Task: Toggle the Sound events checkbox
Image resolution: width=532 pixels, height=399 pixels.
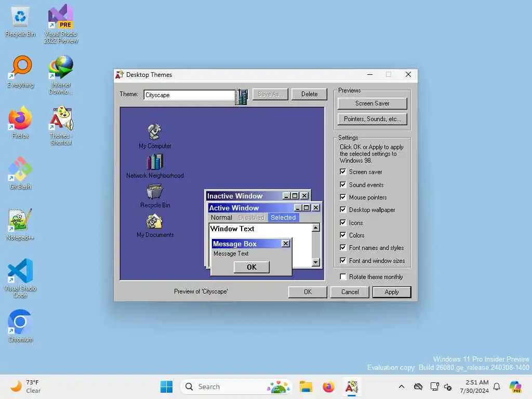Action: (343, 184)
